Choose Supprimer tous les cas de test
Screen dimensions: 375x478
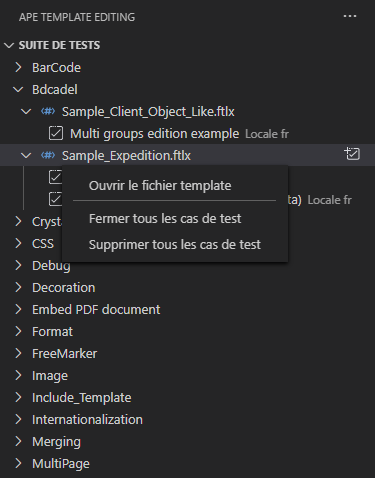(175, 245)
